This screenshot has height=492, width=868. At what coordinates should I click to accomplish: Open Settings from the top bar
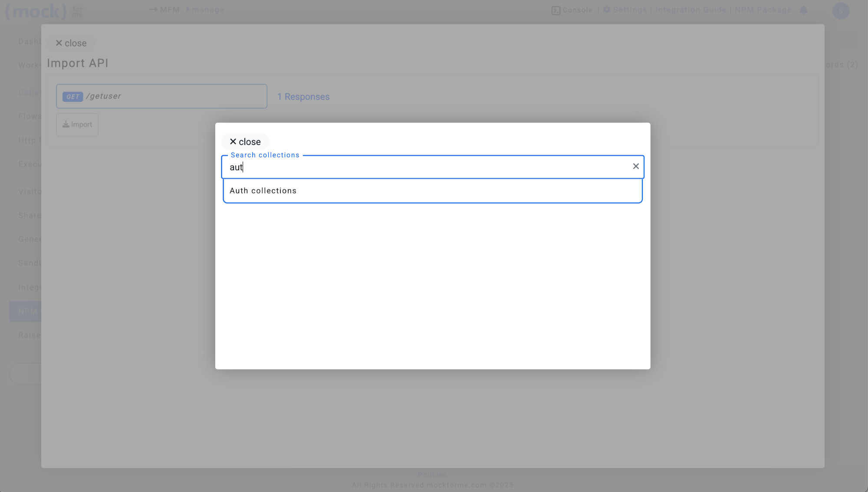click(625, 10)
